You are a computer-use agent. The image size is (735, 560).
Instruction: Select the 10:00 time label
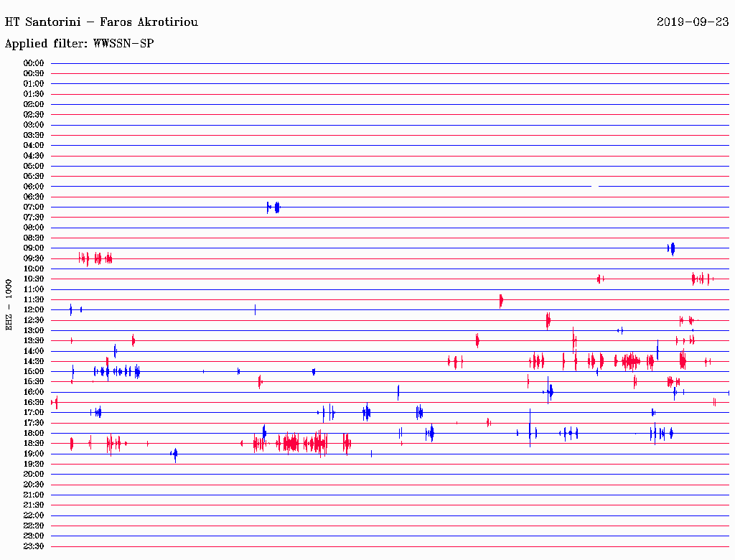[34, 269]
